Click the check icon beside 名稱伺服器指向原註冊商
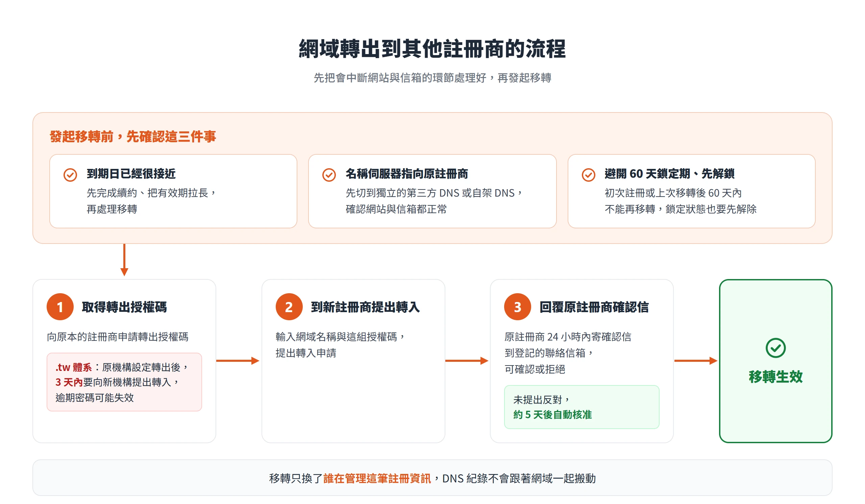The image size is (865, 504). pos(329,175)
